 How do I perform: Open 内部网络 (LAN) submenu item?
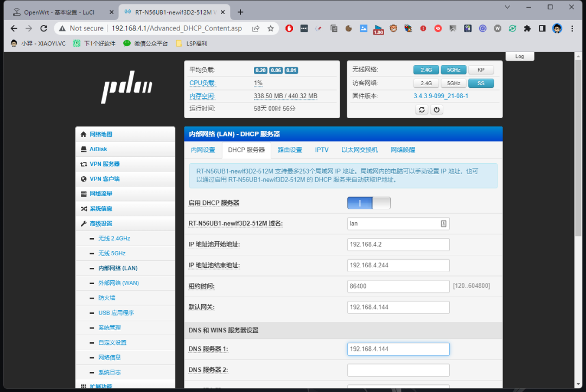pos(118,268)
